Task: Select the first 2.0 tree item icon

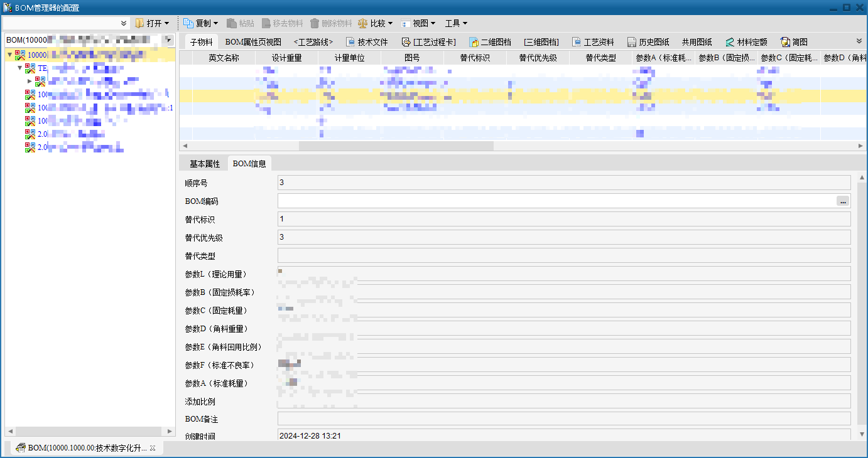Action: pyautogui.click(x=30, y=134)
